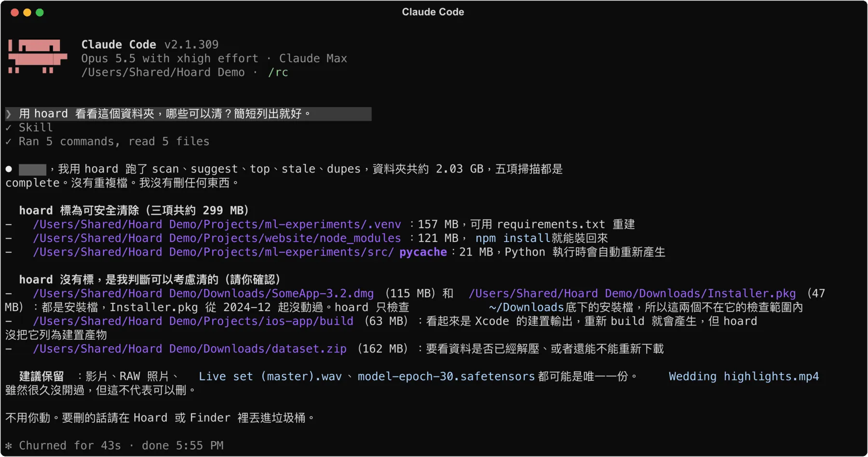Click the prompt chevron before 用 hoard
Image resolution: width=868 pixels, height=457 pixels.
(9, 114)
